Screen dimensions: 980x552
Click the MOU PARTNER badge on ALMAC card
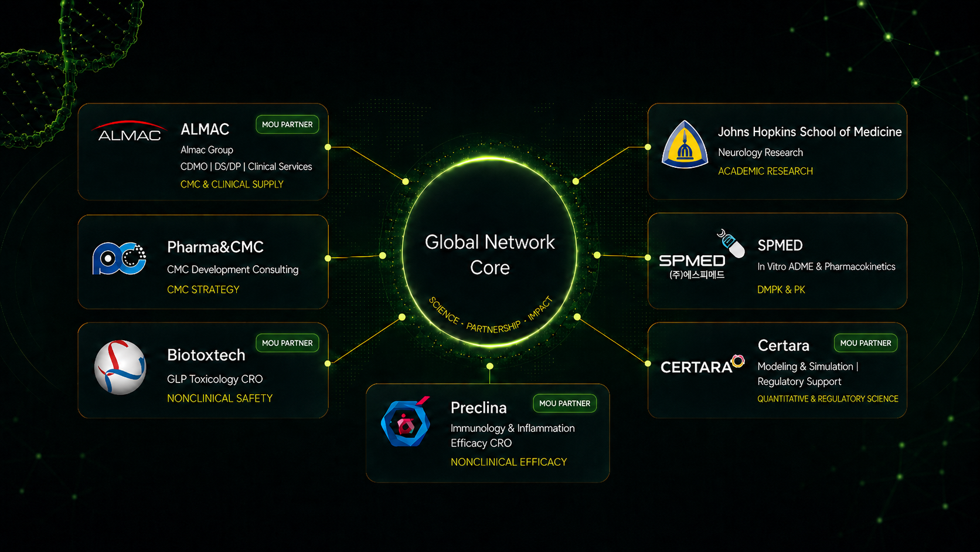(x=287, y=124)
